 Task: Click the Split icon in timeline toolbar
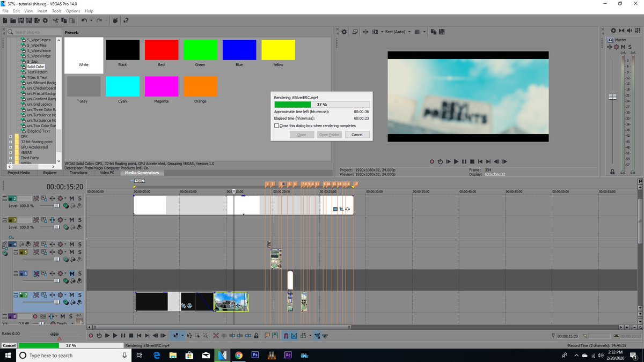coord(248,336)
